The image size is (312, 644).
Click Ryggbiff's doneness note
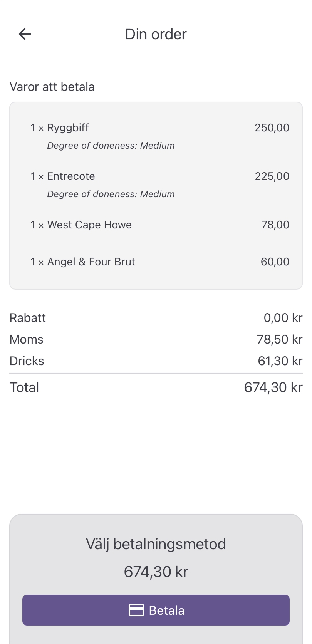[x=111, y=146]
